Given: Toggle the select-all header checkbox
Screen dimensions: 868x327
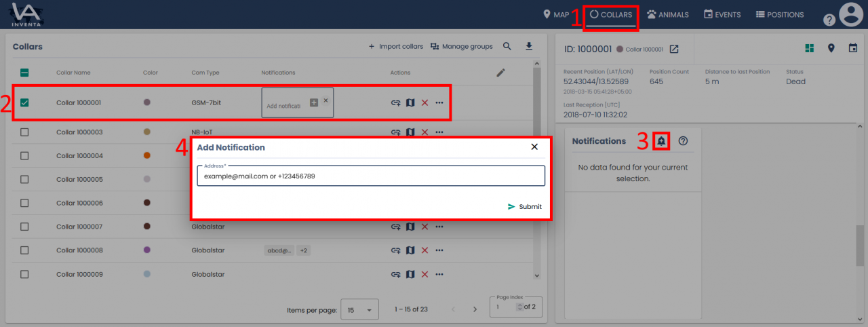Looking at the screenshot, I should [x=24, y=73].
